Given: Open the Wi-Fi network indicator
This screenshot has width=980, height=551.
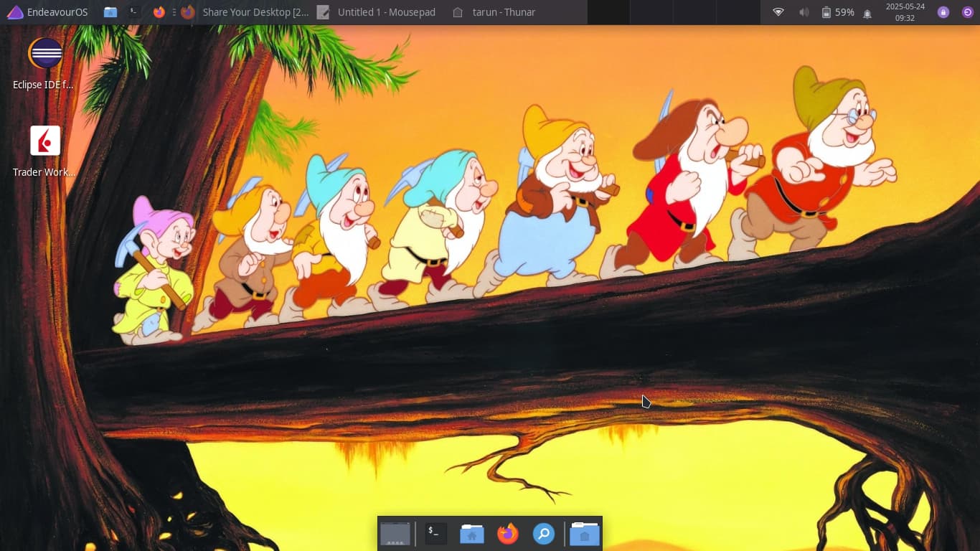Looking at the screenshot, I should point(778,12).
